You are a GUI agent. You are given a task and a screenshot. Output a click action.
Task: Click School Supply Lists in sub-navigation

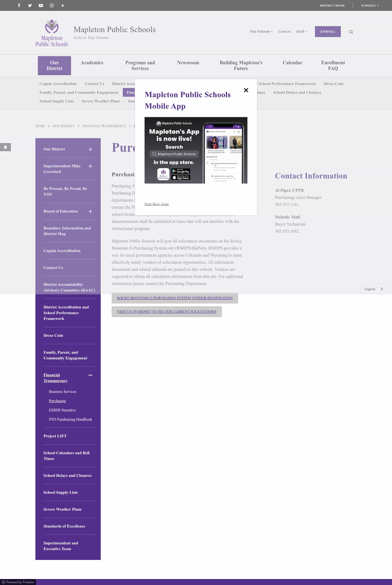pyautogui.click(x=57, y=101)
